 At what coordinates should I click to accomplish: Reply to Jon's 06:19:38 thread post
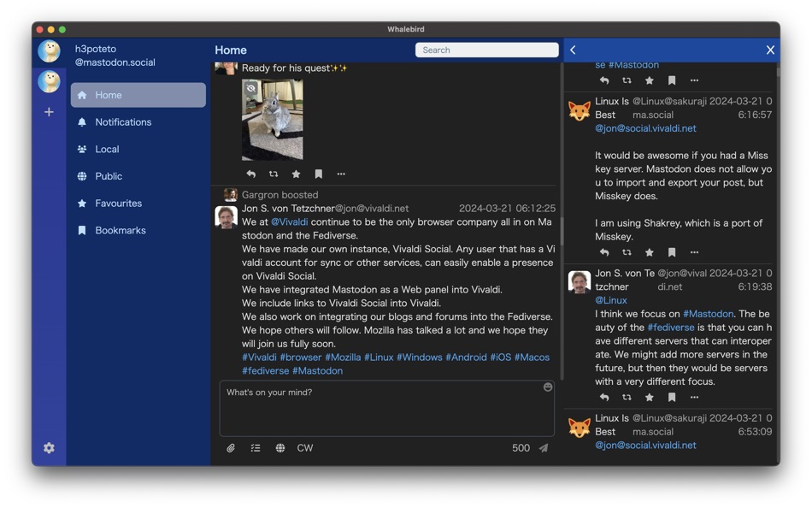tap(603, 398)
